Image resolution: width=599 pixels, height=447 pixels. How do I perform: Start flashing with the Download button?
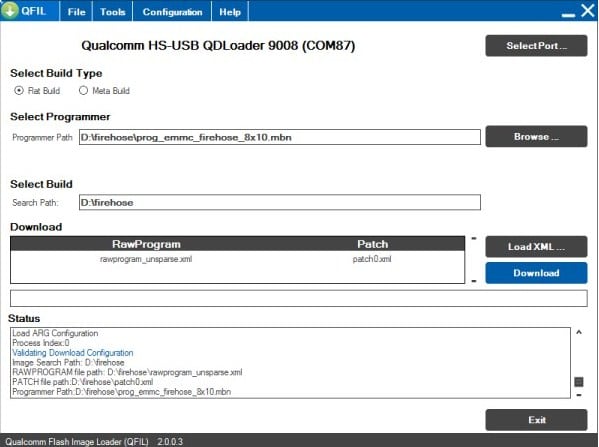pos(536,273)
